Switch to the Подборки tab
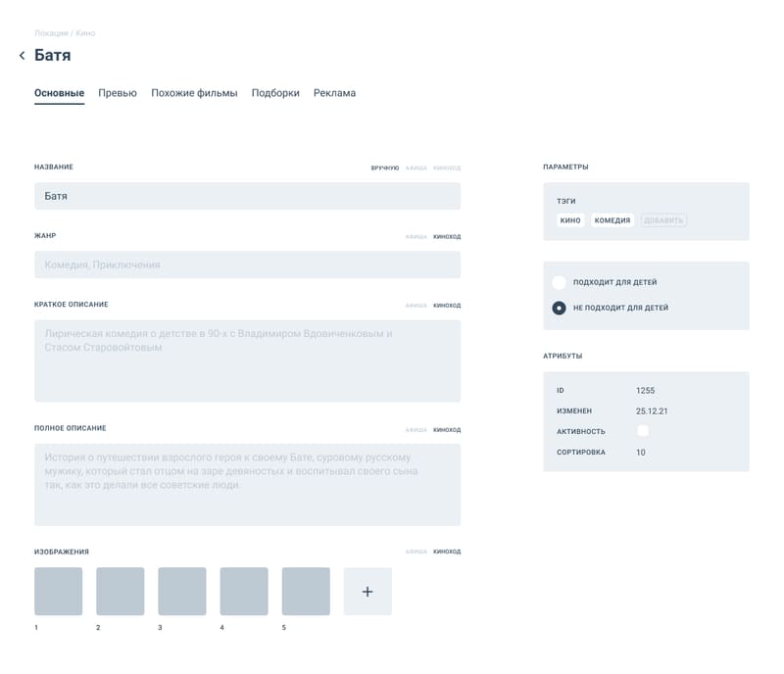This screenshot has height=674, width=784. pos(275,93)
